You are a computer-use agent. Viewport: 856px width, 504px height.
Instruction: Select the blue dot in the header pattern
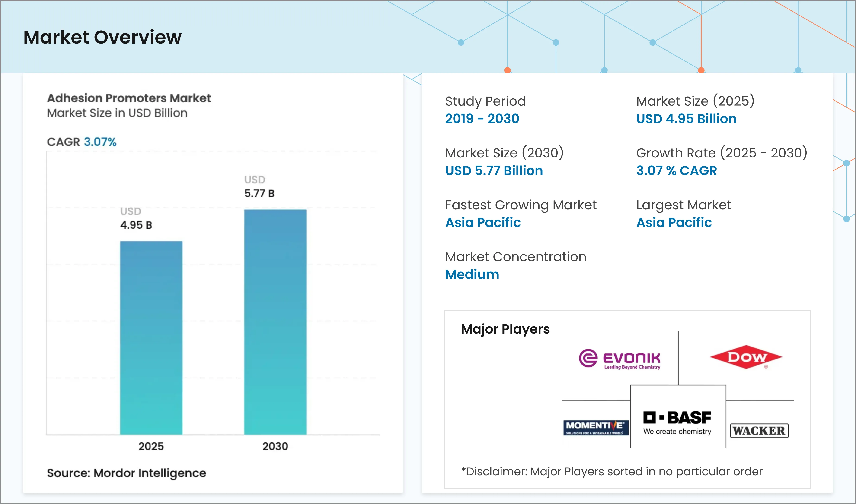pos(461,42)
